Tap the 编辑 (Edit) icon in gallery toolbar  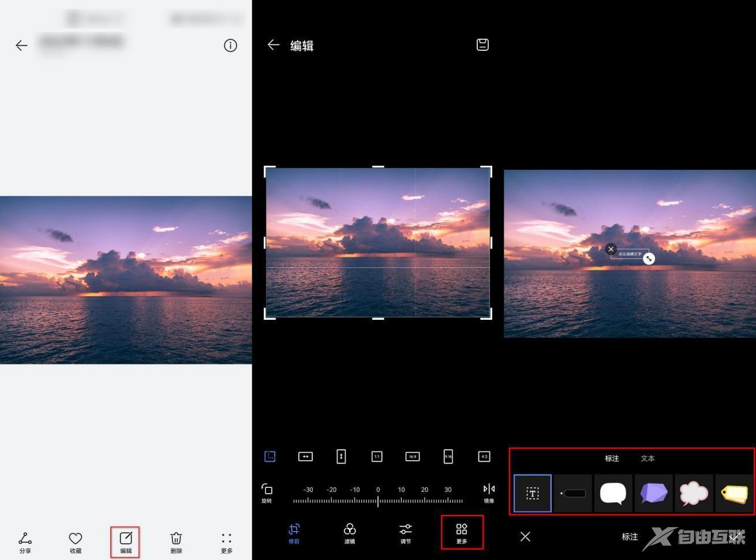click(x=125, y=542)
